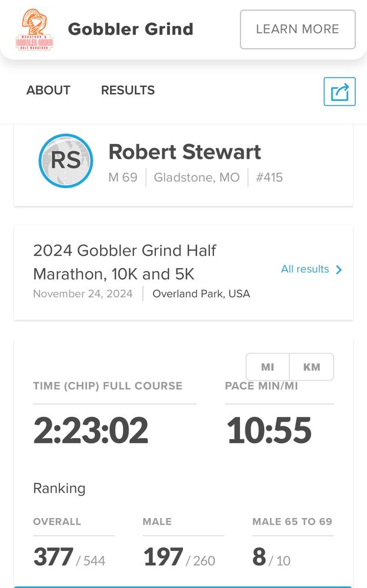Click the Gobbler Grind title text
The width and height of the screenshot is (367, 588).
point(131,29)
